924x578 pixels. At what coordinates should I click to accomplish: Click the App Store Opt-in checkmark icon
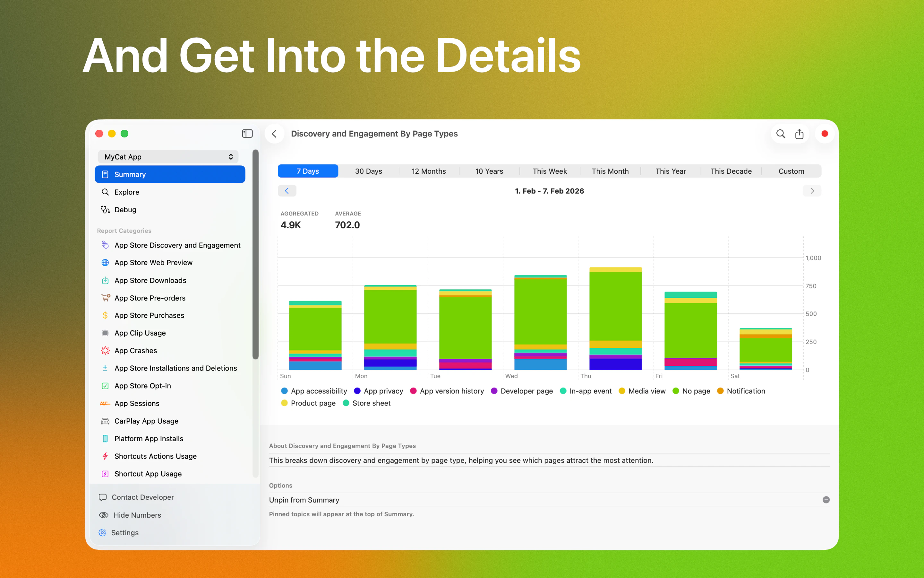tap(105, 386)
